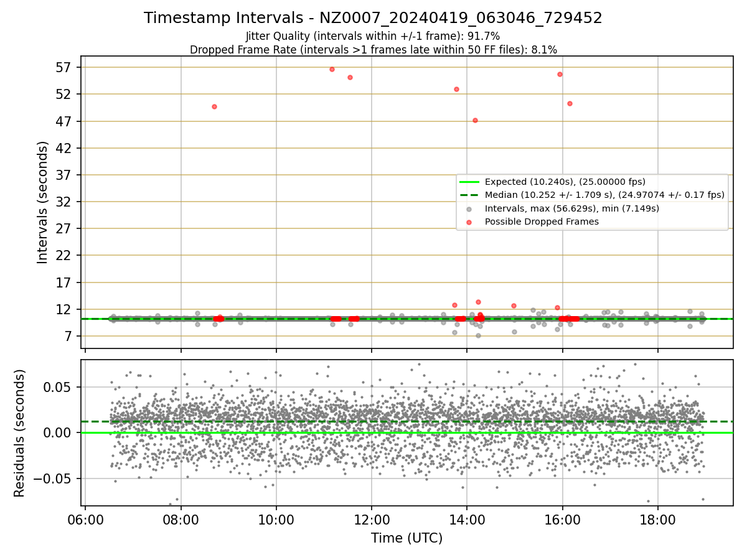Select the highest red outlier near 56.6 seconds
This screenshot has height=560, width=747.
click(332, 69)
